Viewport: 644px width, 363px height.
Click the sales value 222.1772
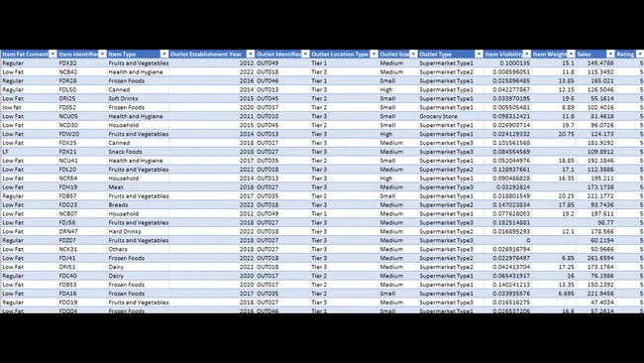pos(595,196)
